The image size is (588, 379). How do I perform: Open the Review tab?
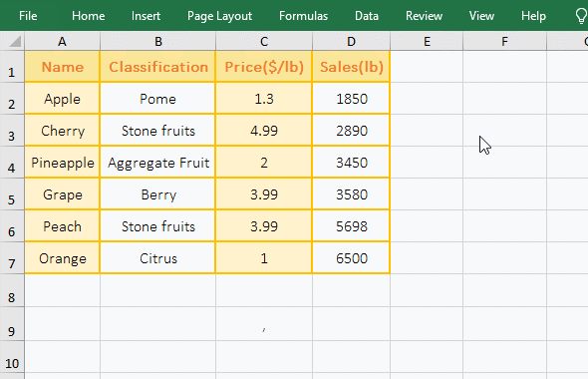(424, 16)
